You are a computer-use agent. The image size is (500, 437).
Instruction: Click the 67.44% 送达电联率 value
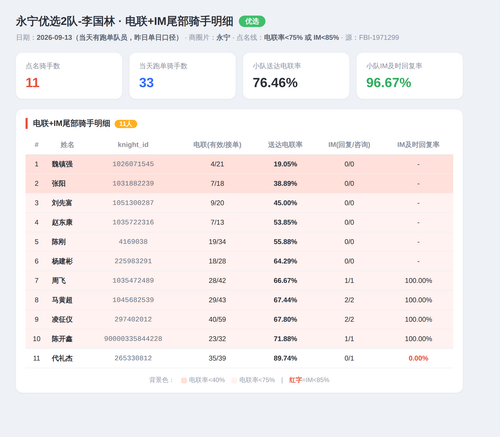(285, 300)
